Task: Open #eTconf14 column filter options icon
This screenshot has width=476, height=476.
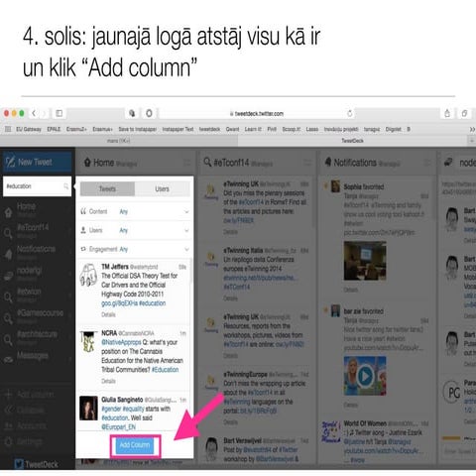Action: [x=307, y=163]
